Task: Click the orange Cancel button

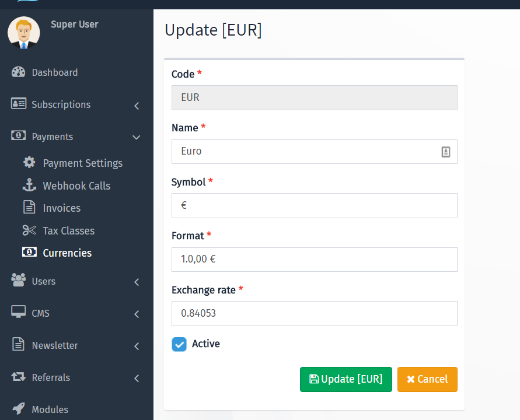Action: click(427, 379)
